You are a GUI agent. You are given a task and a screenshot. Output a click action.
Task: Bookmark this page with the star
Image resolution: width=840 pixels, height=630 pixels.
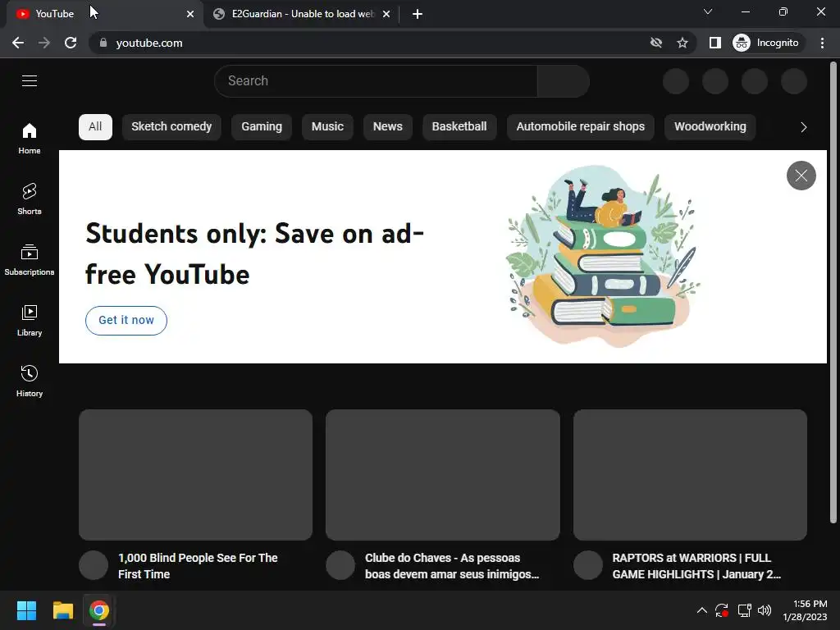pos(682,43)
